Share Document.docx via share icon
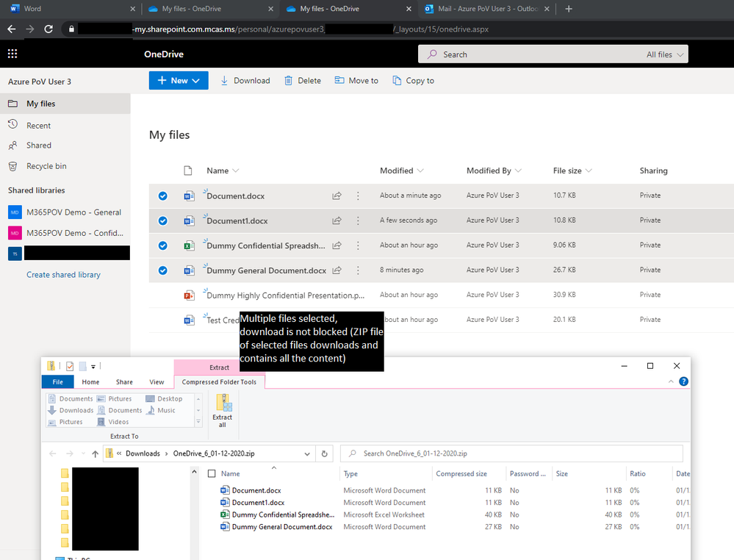The image size is (734, 560). [337, 195]
